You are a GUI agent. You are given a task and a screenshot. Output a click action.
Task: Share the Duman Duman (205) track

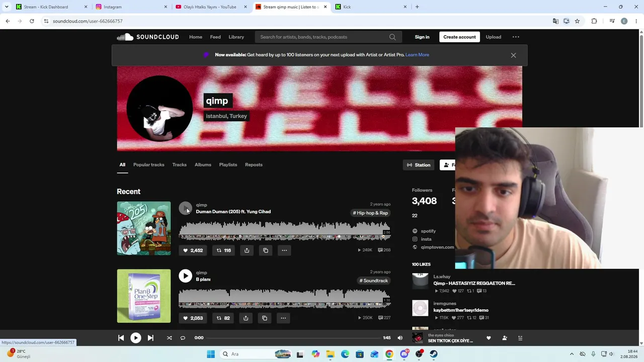(x=247, y=250)
